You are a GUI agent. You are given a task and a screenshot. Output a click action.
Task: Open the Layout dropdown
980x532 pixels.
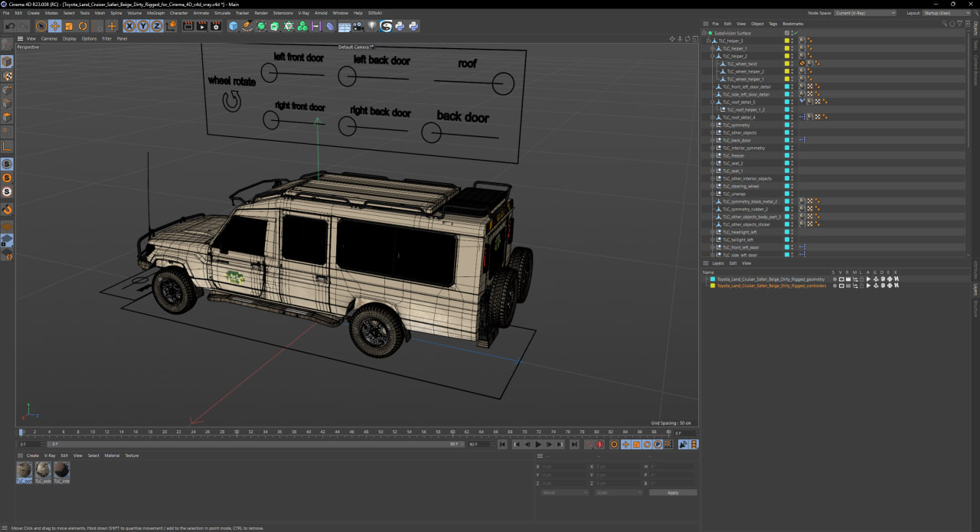(x=948, y=13)
